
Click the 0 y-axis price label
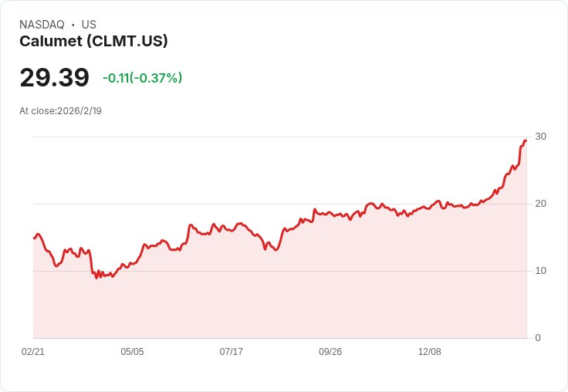click(x=538, y=338)
